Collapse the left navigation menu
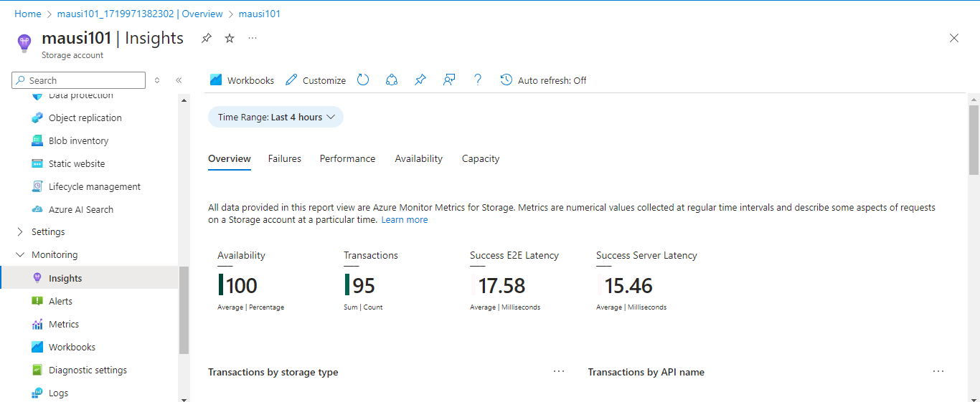This screenshot has width=980, height=402. tap(179, 80)
